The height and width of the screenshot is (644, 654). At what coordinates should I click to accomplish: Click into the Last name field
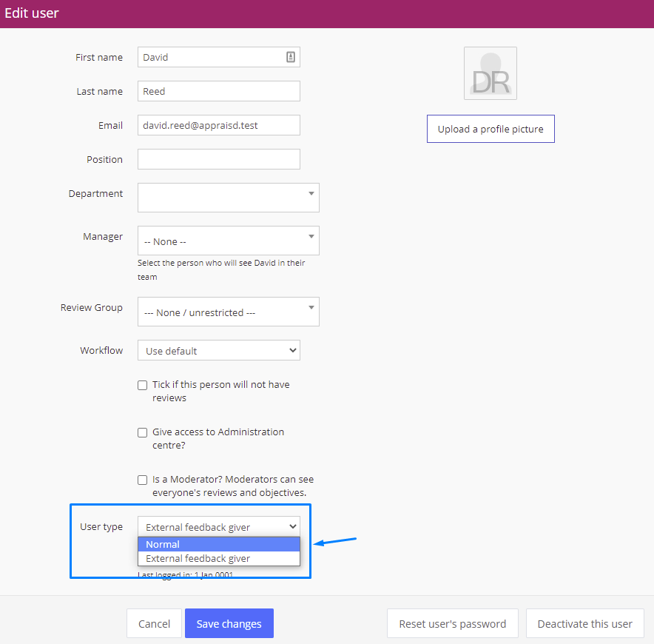218,91
